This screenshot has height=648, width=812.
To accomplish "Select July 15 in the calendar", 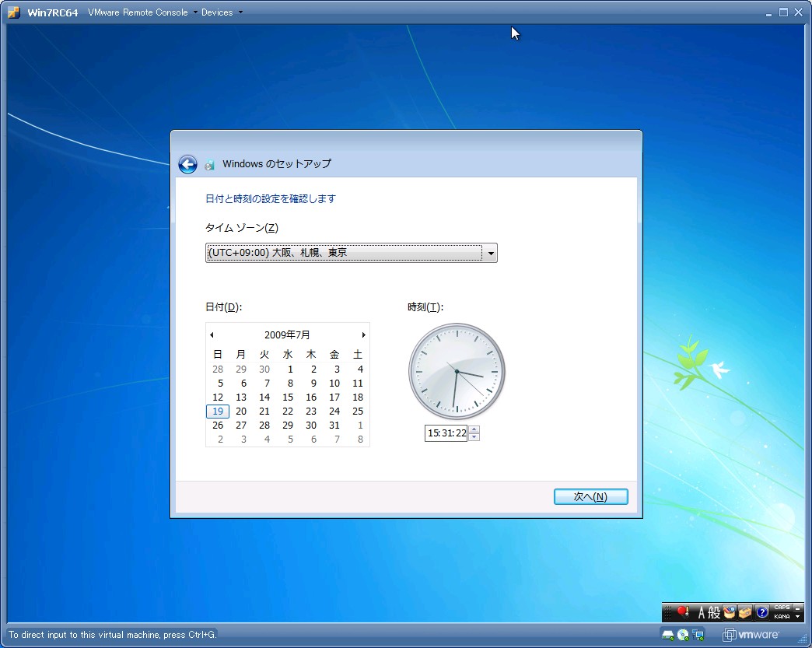I will point(288,398).
